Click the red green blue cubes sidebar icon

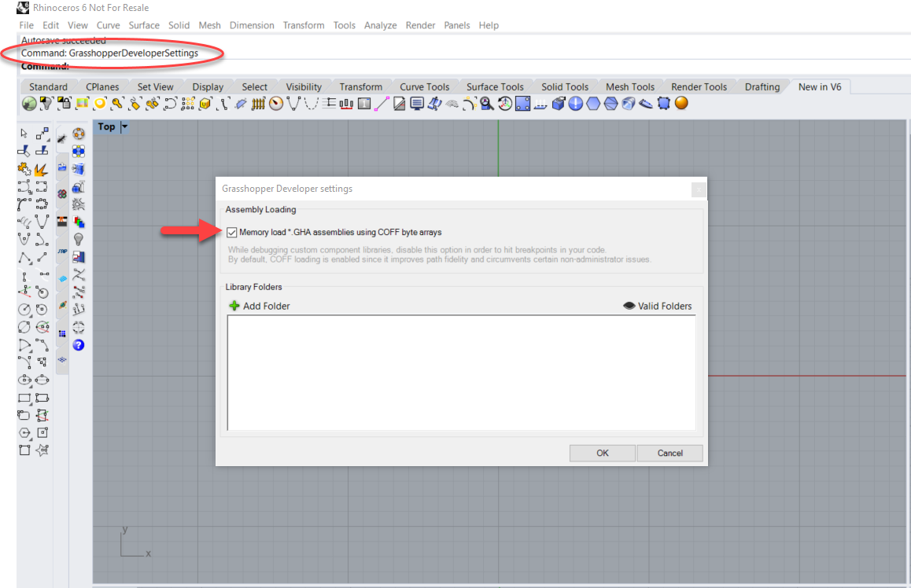[79, 222]
